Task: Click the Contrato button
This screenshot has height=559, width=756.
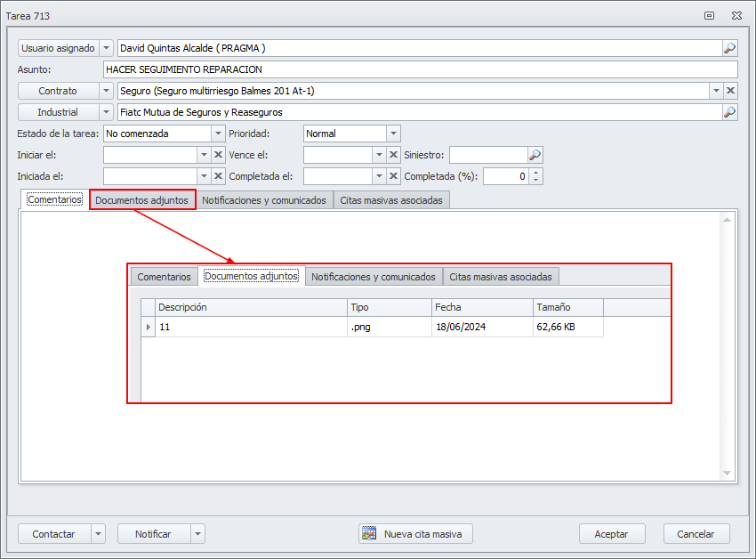Action: [x=59, y=91]
